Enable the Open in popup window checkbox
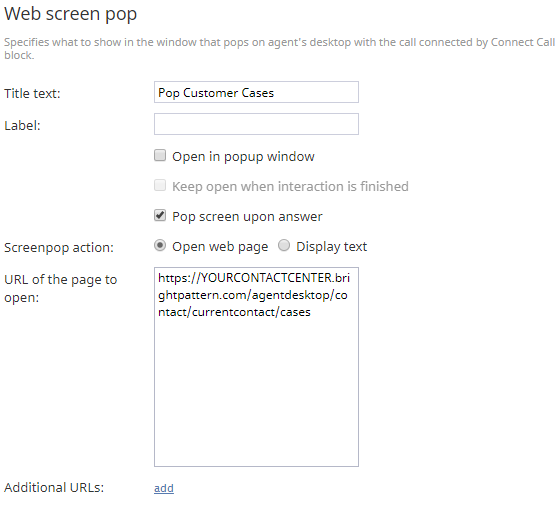 [160, 156]
